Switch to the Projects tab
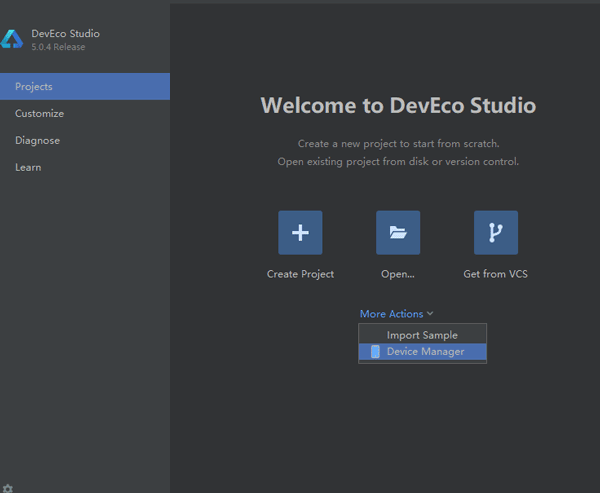The image size is (600, 493). (34, 87)
